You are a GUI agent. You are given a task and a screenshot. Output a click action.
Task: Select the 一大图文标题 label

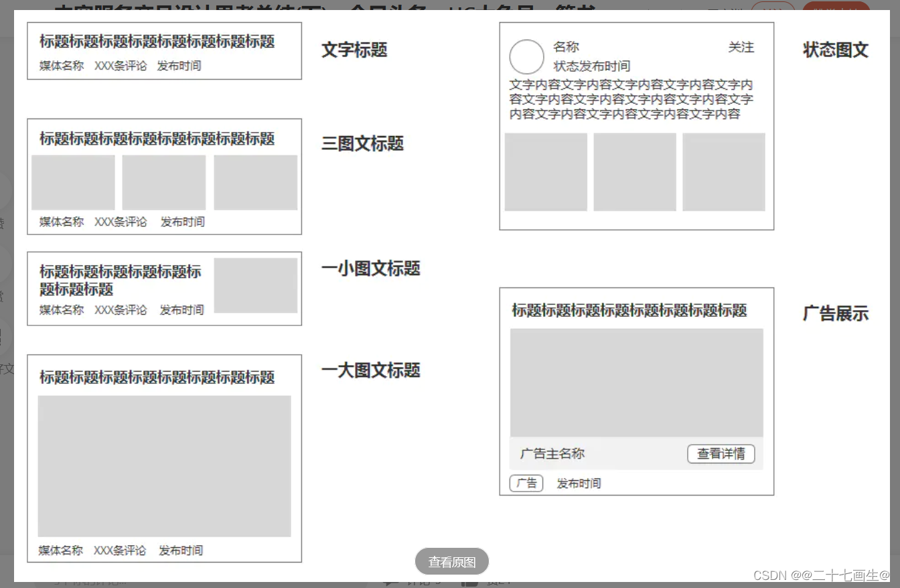pos(370,370)
